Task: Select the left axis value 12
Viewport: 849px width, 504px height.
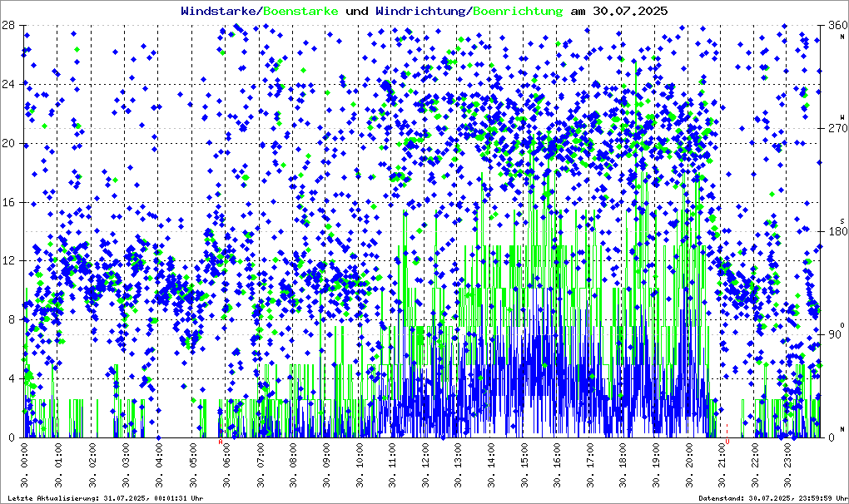Action: [7, 261]
